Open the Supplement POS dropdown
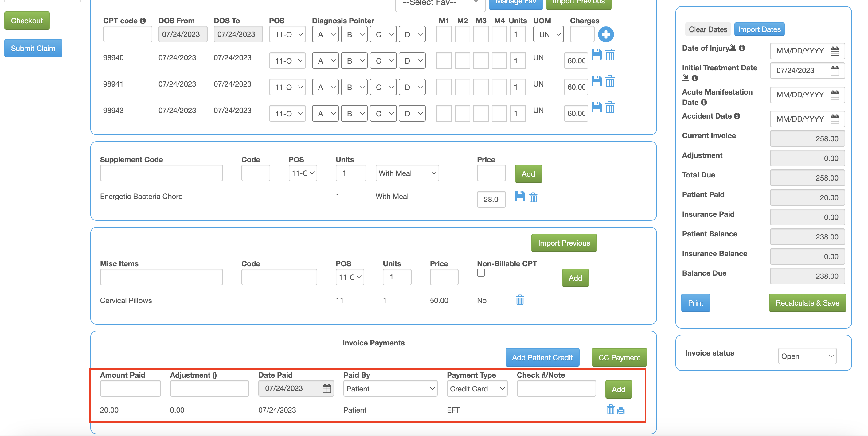Image resolution: width=868 pixels, height=436 pixels. tap(302, 173)
